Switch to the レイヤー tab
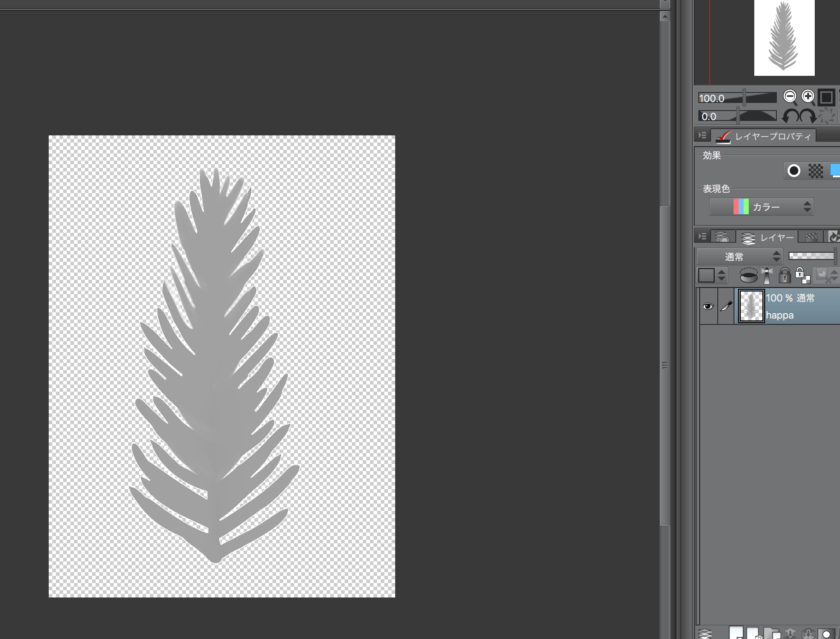 coord(767,237)
